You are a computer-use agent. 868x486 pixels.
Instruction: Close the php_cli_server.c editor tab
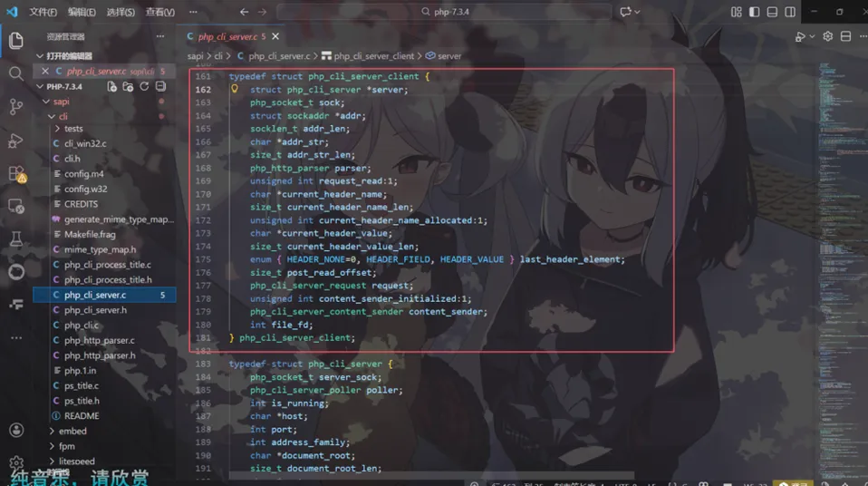click(x=275, y=36)
